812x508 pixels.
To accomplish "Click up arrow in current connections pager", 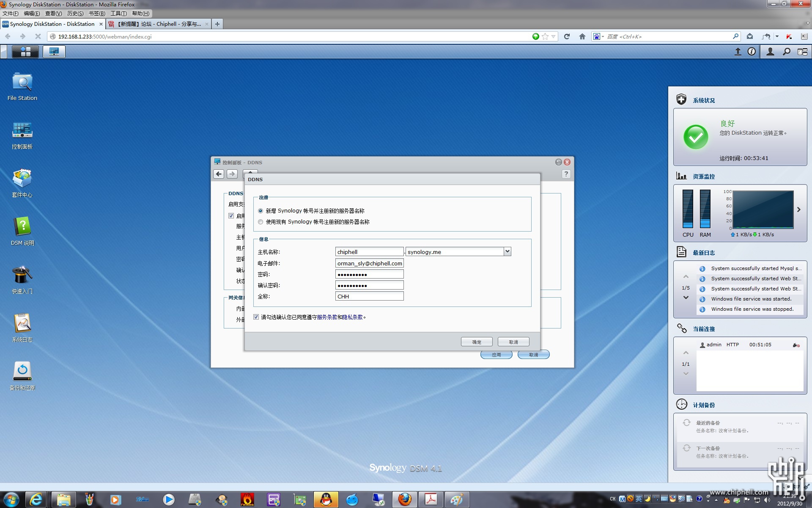I will (686, 353).
